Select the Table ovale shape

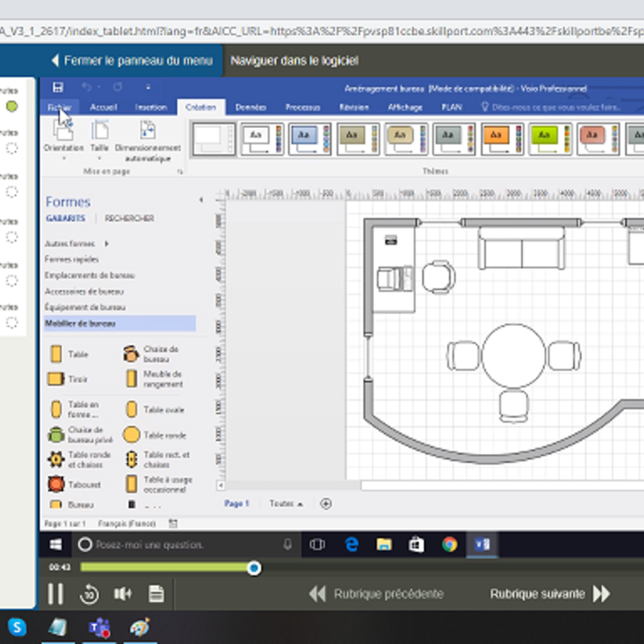tap(154, 410)
